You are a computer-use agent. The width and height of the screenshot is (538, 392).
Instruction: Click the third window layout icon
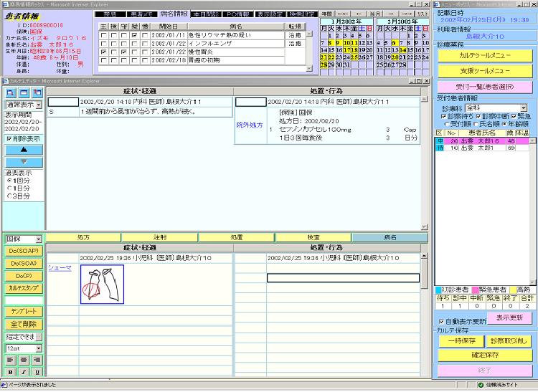click(x=36, y=93)
